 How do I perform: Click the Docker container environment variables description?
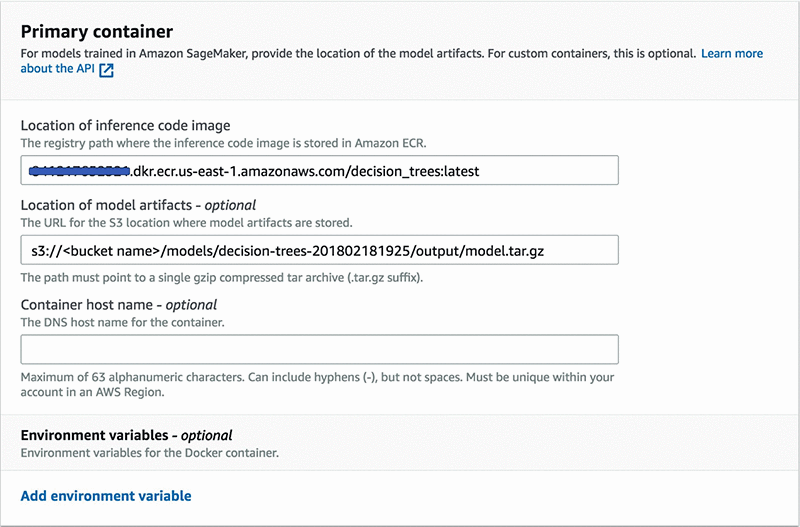[149, 453]
